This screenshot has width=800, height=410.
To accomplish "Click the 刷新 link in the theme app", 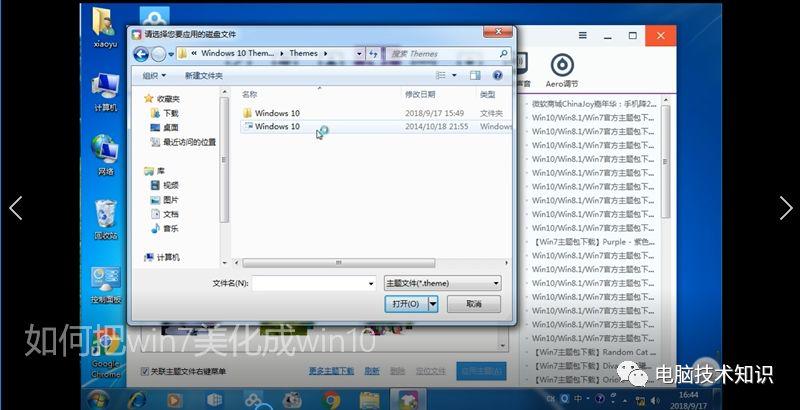I will coord(372,371).
